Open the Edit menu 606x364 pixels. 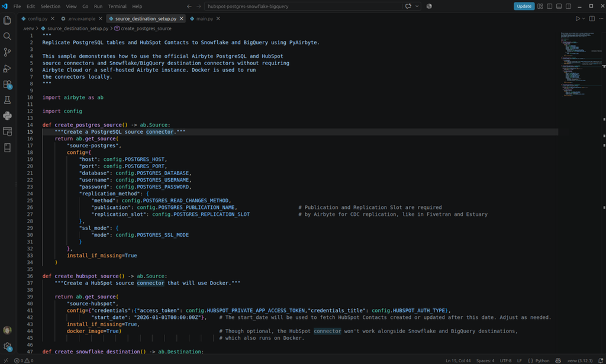[31, 6]
